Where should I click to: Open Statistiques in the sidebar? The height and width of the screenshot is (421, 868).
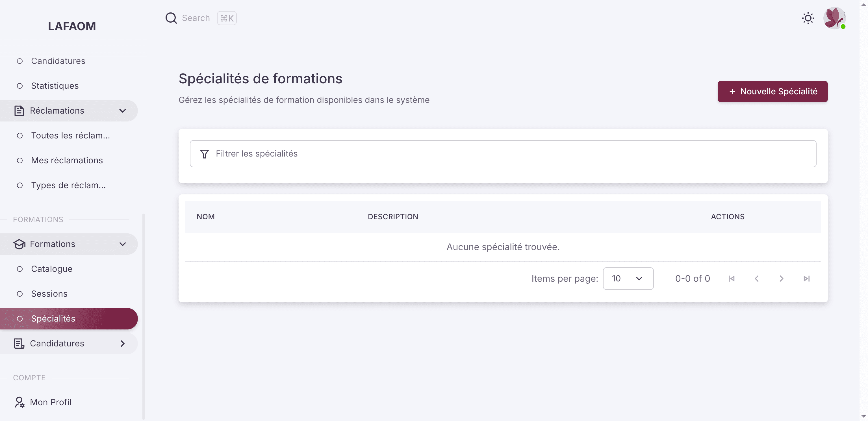(69, 86)
